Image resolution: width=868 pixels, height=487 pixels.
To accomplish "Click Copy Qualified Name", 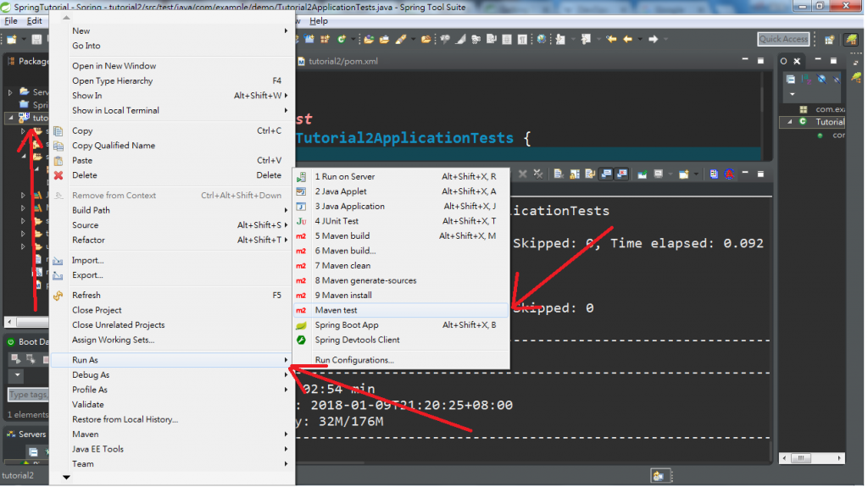I will click(172, 146).
